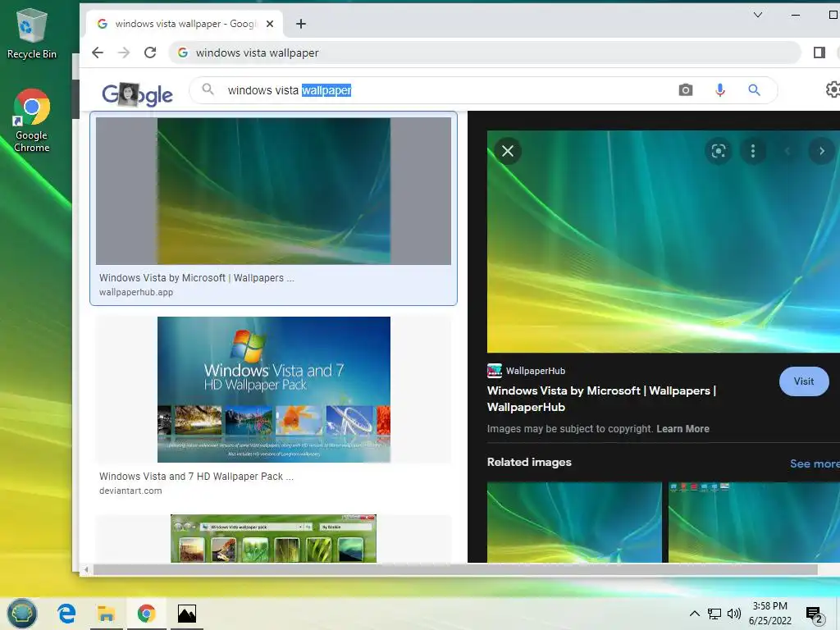
Task: Close the windows vista wallpaper tab
Action: point(270,24)
